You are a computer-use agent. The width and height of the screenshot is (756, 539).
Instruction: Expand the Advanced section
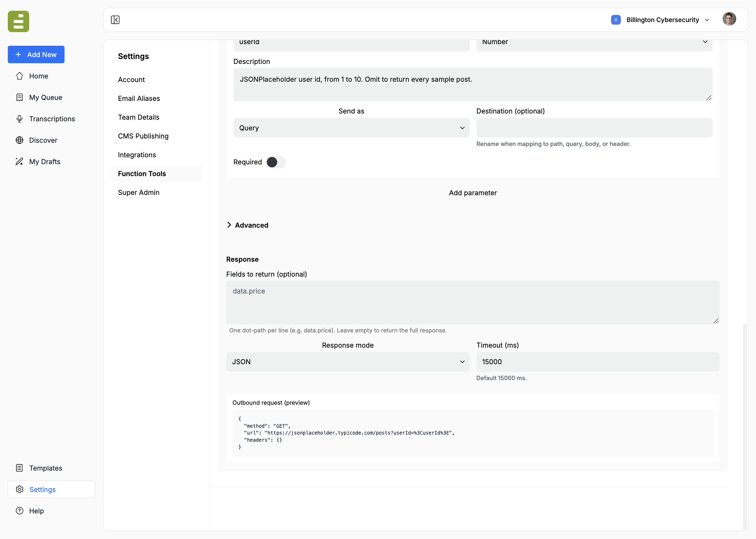pos(247,225)
